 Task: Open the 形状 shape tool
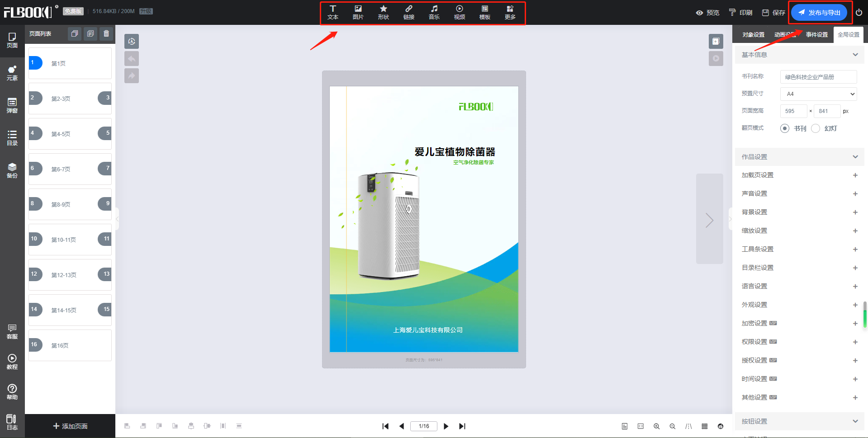[x=384, y=13]
